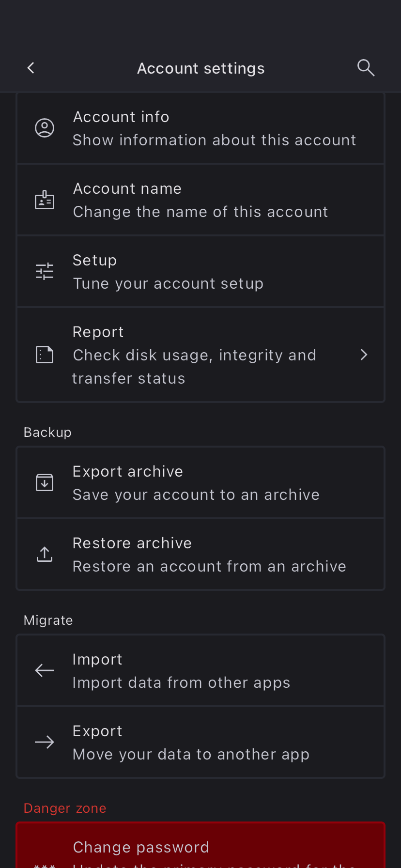Open Import data from other apps

click(x=181, y=671)
